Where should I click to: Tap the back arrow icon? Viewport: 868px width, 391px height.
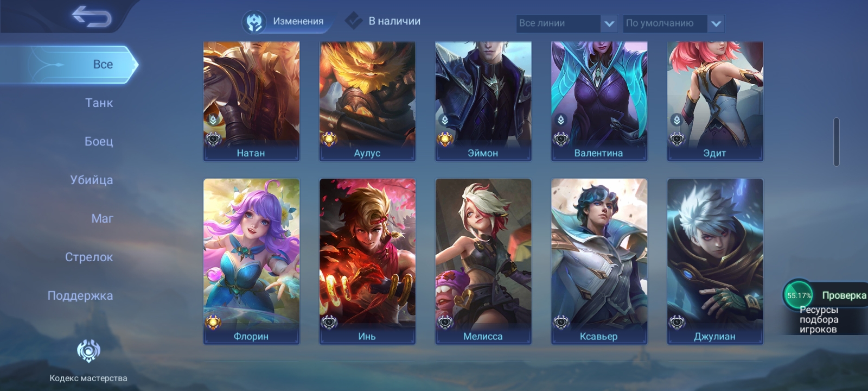[x=92, y=16]
